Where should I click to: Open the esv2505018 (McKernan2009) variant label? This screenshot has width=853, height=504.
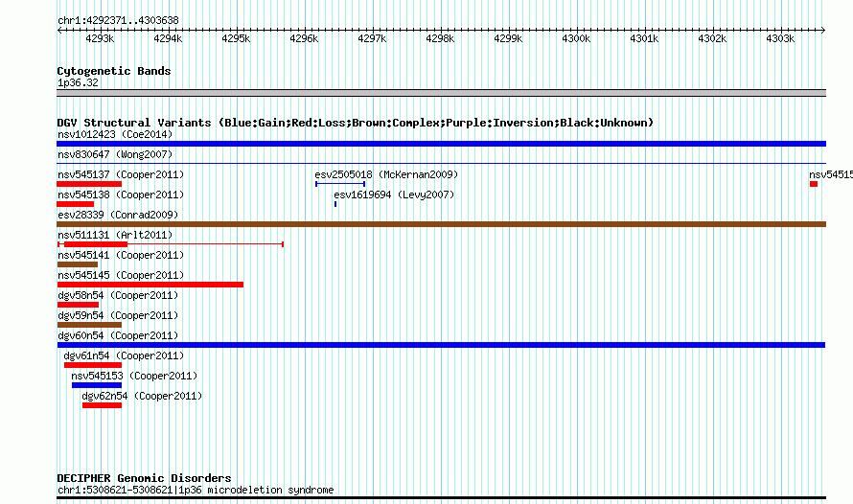point(386,174)
